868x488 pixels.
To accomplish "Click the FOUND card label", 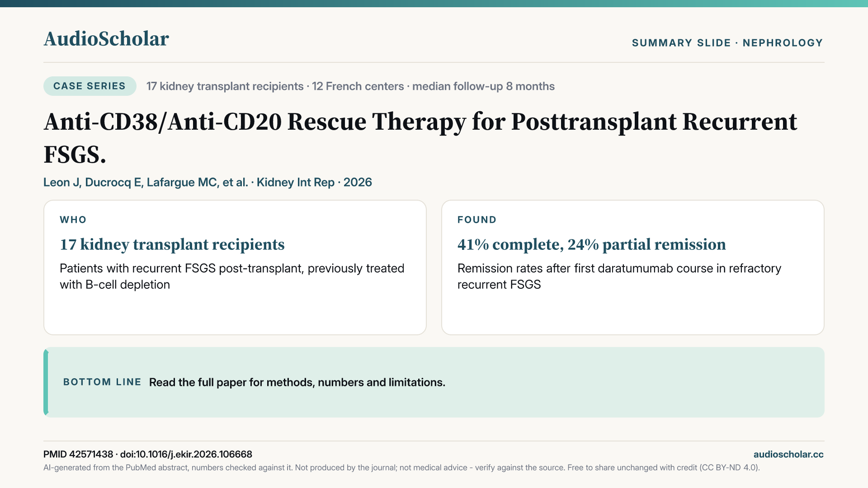I will click(x=477, y=220).
